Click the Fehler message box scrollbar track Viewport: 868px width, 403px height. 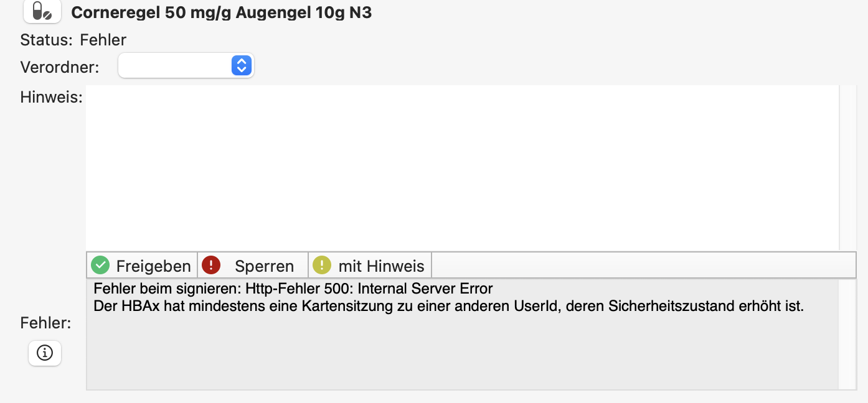coord(847,334)
